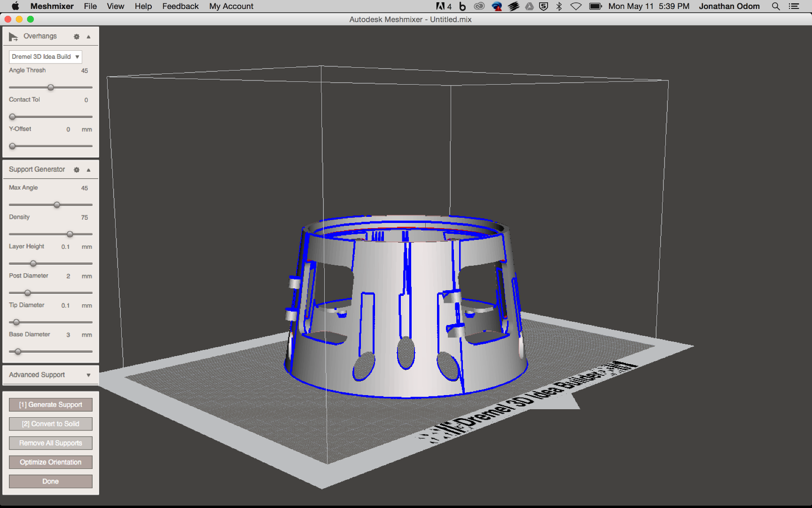Collapse the Overhangs panel
Image resolution: width=812 pixels, height=508 pixels.
click(x=88, y=36)
